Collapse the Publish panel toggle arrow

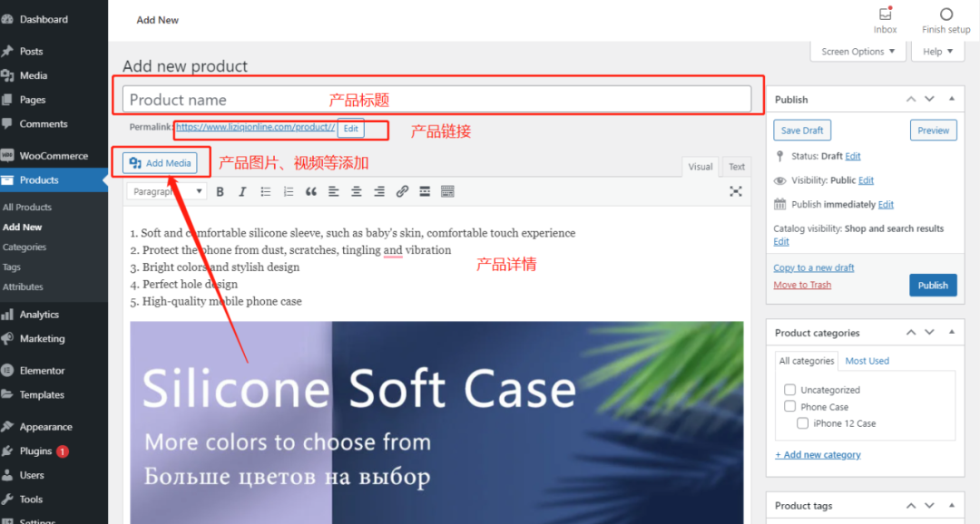coord(951,99)
